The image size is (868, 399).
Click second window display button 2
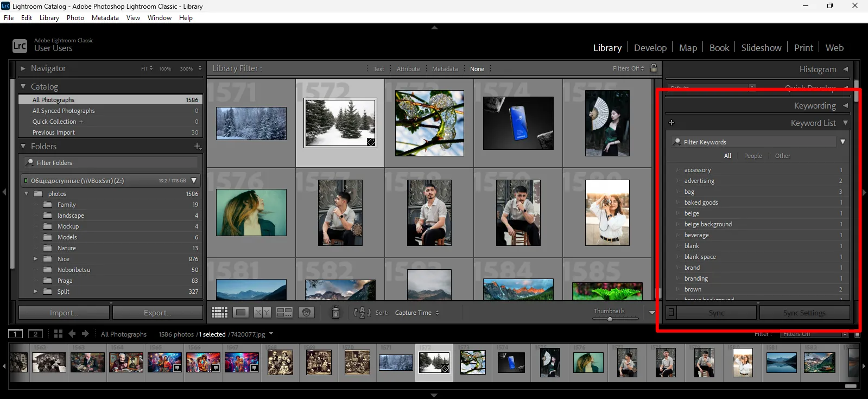coord(36,334)
